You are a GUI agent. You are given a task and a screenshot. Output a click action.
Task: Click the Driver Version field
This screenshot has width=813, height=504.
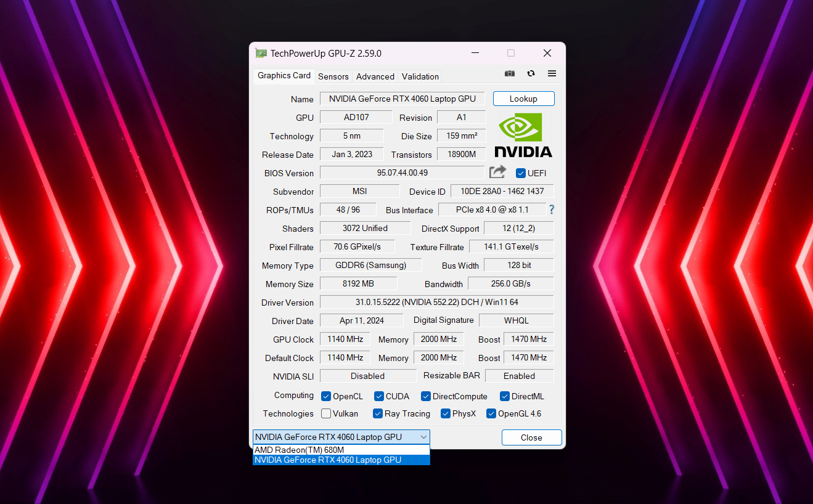(437, 302)
